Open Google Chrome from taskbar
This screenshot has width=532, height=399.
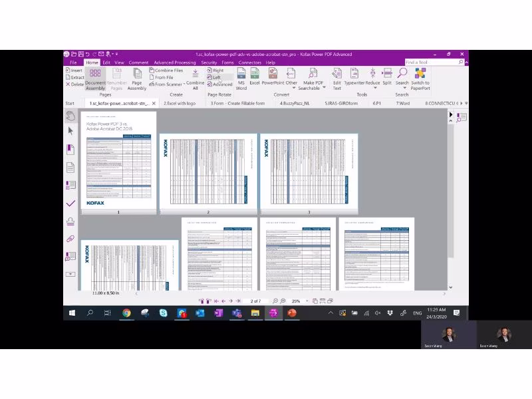click(x=126, y=313)
